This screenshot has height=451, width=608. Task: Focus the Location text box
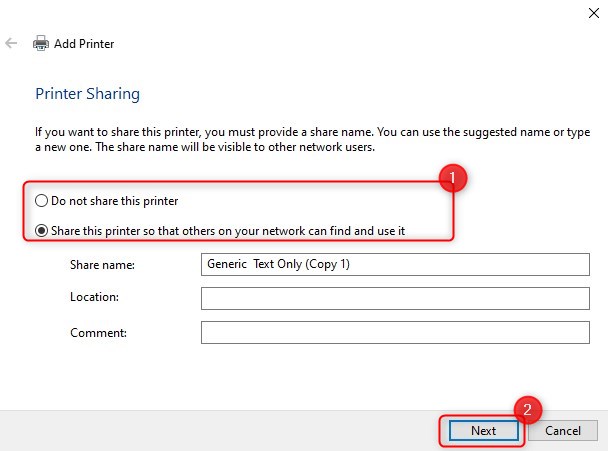(395, 299)
